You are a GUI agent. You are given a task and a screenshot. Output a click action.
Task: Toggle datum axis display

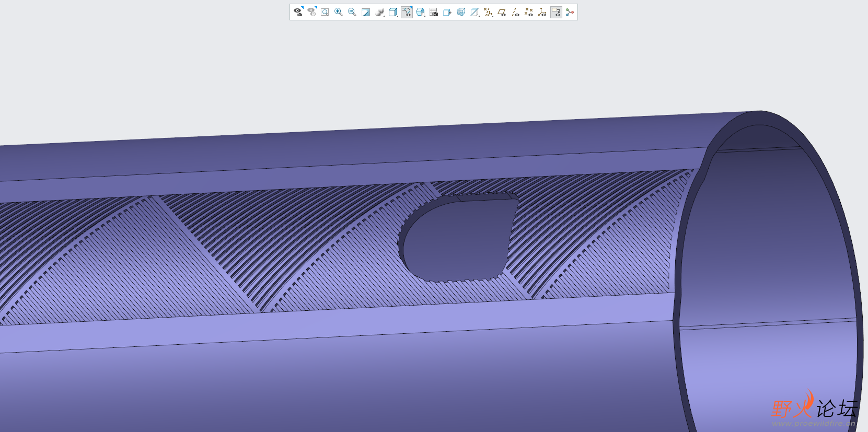click(x=515, y=12)
